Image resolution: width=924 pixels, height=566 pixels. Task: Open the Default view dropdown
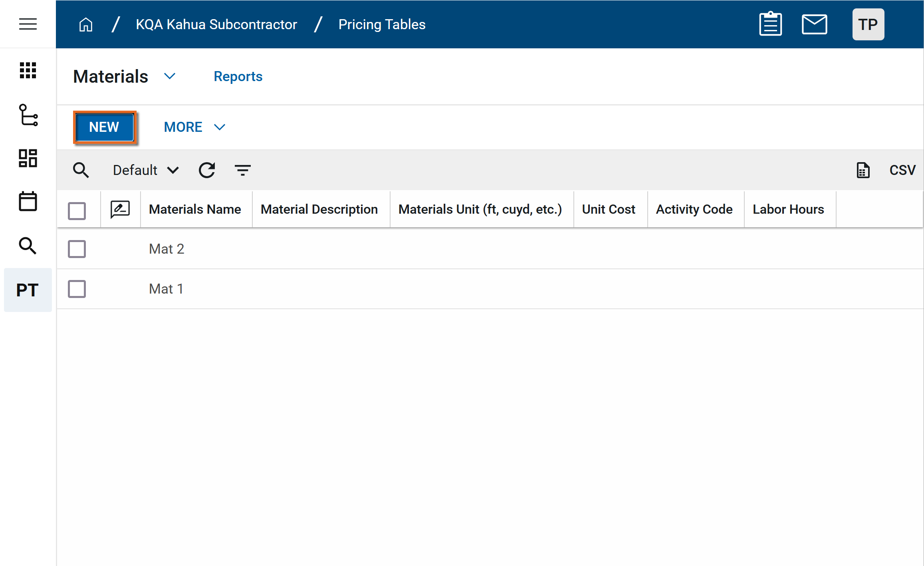[x=146, y=170]
